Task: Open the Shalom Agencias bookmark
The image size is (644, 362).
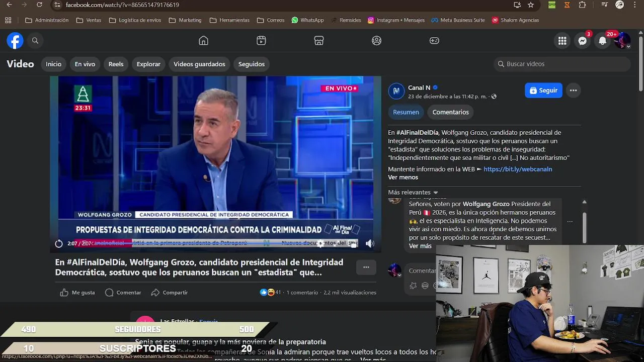Action: click(x=516, y=20)
